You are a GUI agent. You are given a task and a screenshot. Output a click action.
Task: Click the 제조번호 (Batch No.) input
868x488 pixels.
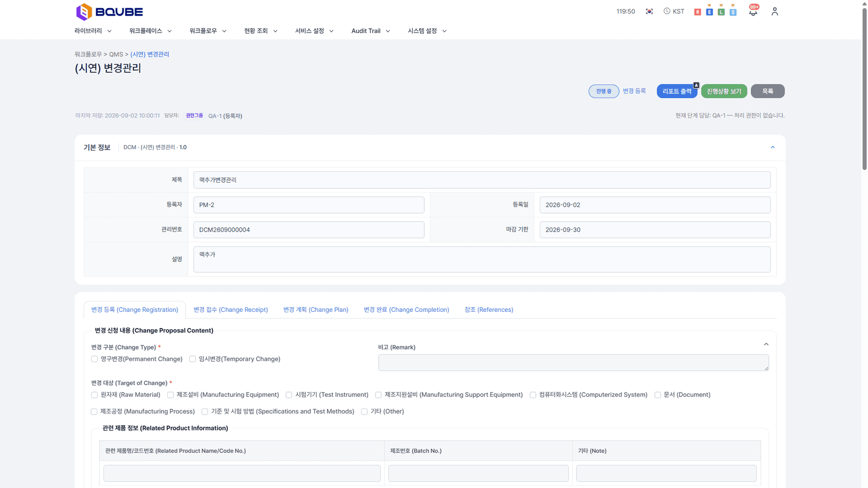(478, 473)
